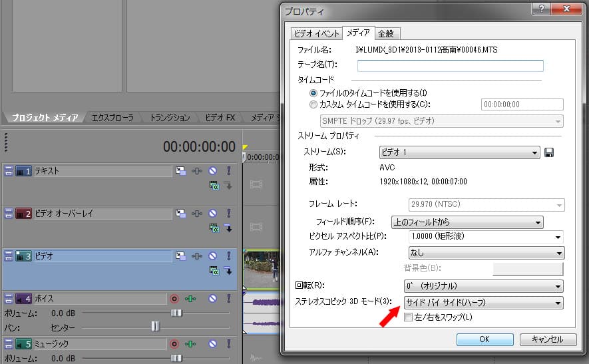This screenshot has height=364, width=589.
Task: Click the save stream settings floppy icon
Action: (x=549, y=152)
